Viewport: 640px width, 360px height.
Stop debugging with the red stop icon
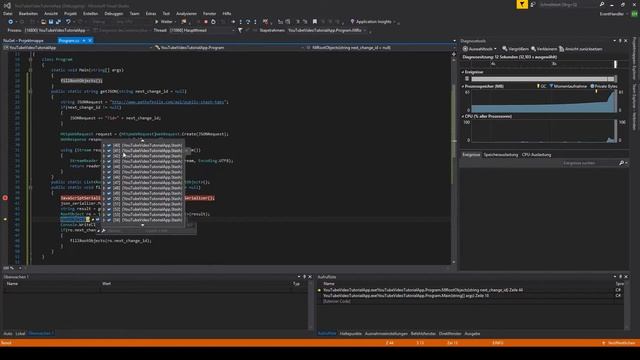[206, 22]
